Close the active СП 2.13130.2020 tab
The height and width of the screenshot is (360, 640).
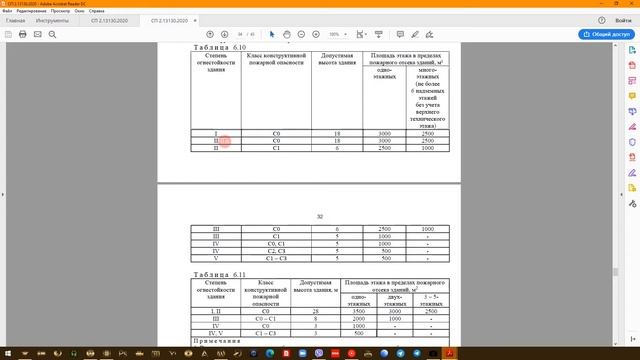(x=195, y=20)
